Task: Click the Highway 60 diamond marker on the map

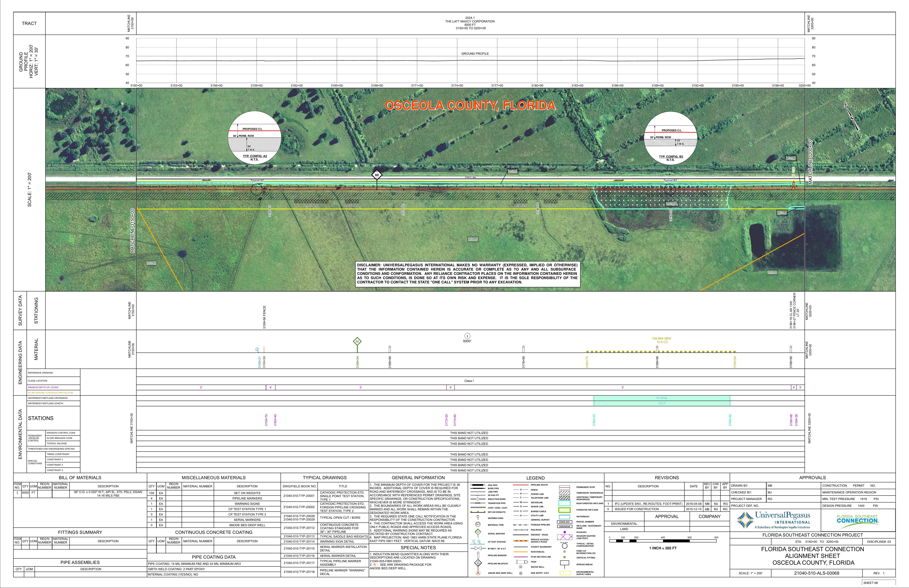Action: tap(377, 175)
